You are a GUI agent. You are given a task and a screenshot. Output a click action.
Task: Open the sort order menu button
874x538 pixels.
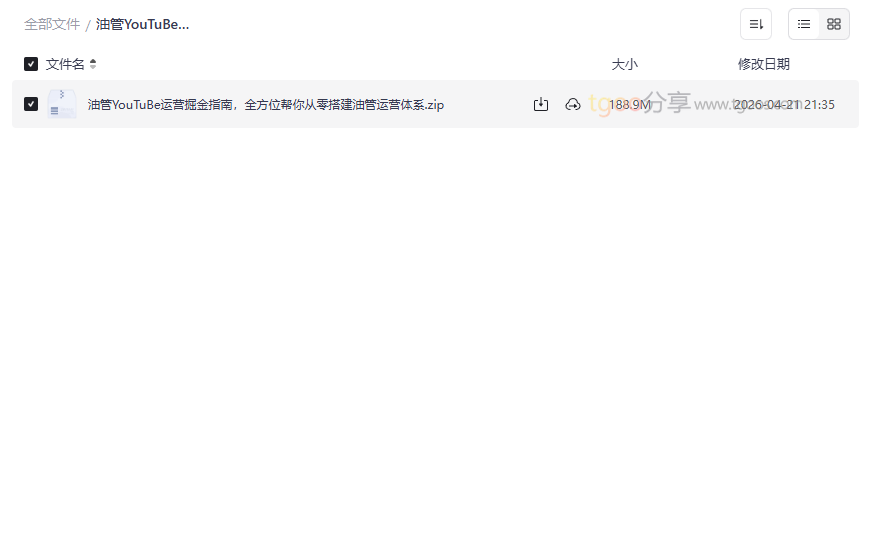(x=755, y=24)
